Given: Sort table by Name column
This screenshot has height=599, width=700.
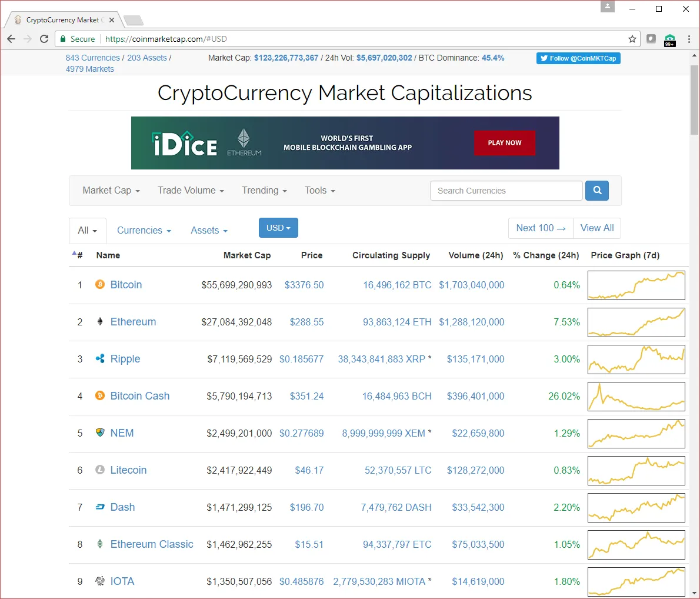Looking at the screenshot, I should point(108,255).
